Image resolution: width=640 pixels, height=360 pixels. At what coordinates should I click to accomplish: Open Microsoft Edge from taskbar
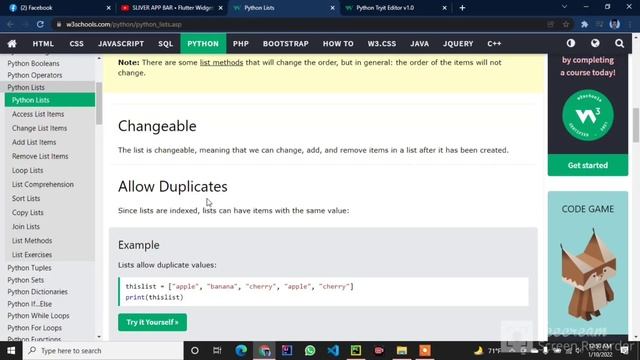click(241, 351)
